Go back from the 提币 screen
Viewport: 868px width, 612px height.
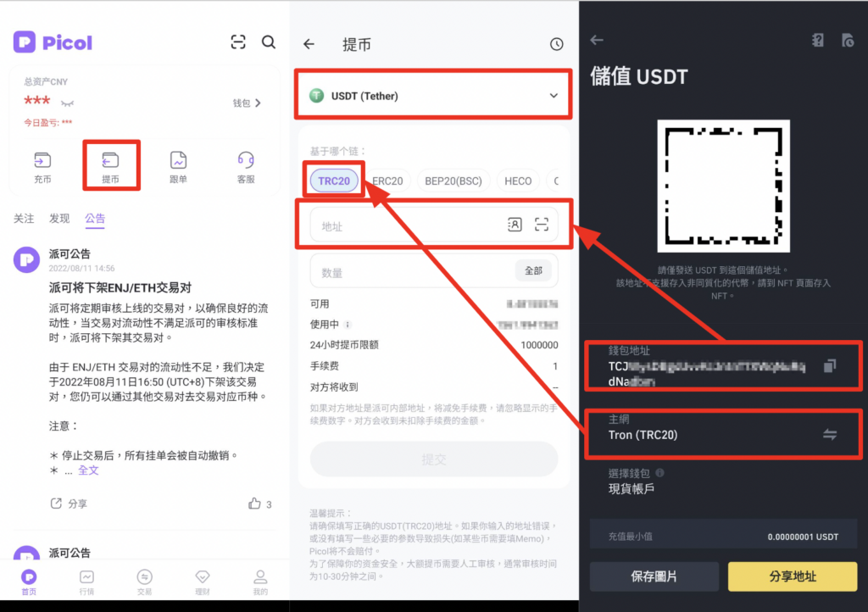click(x=309, y=44)
